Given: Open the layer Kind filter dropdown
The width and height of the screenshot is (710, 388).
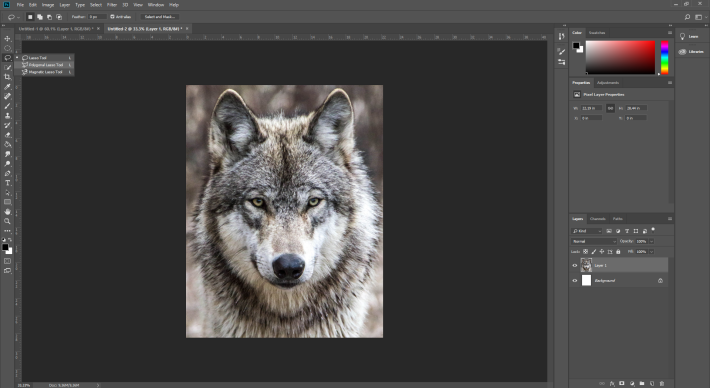Looking at the screenshot, I should point(587,231).
